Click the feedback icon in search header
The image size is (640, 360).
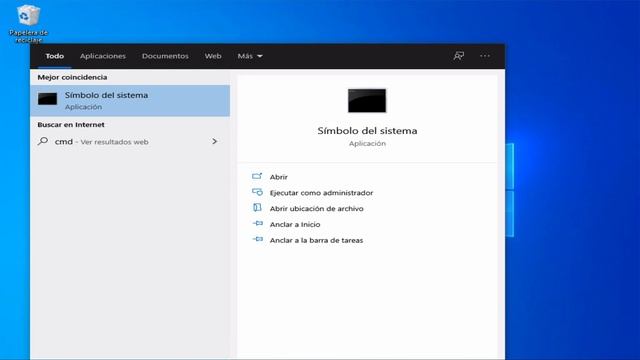(459, 56)
